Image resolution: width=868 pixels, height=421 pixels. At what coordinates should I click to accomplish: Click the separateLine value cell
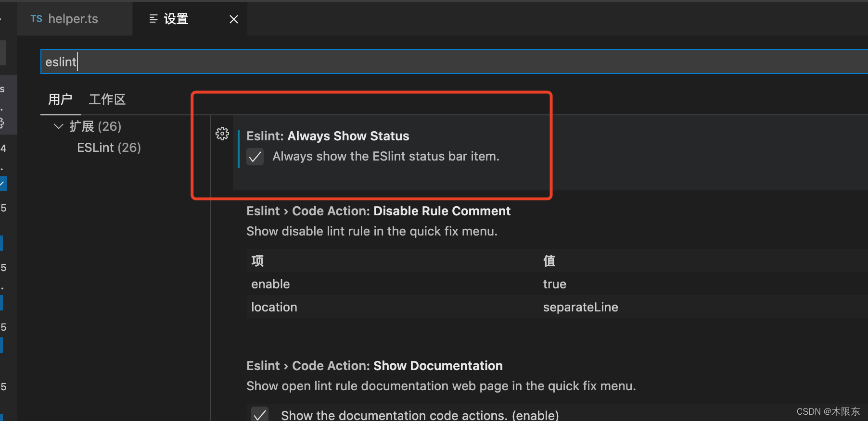(x=581, y=307)
